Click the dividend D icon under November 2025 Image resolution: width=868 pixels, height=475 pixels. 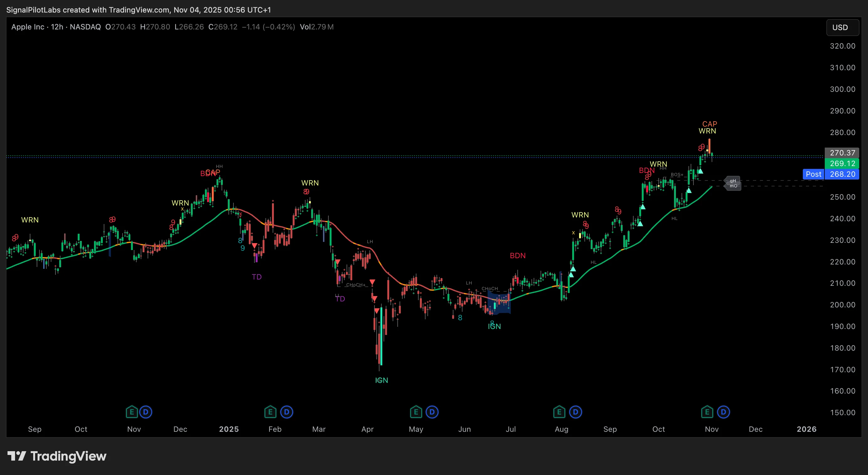(x=723, y=412)
